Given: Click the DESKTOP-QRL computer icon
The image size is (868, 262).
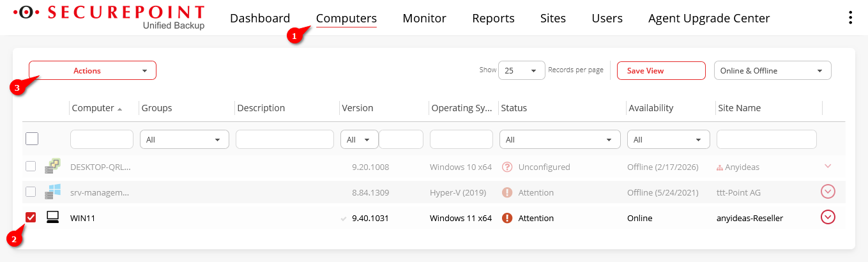Looking at the screenshot, I should (52, 167).
